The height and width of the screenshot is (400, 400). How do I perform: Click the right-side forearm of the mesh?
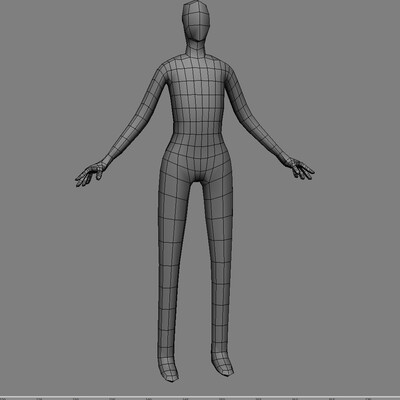point(267,138)
